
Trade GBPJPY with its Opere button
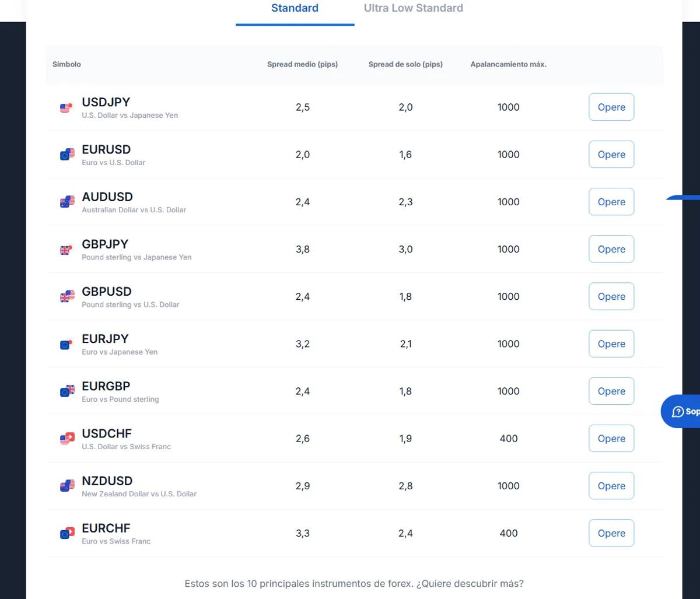click(611, 249)
